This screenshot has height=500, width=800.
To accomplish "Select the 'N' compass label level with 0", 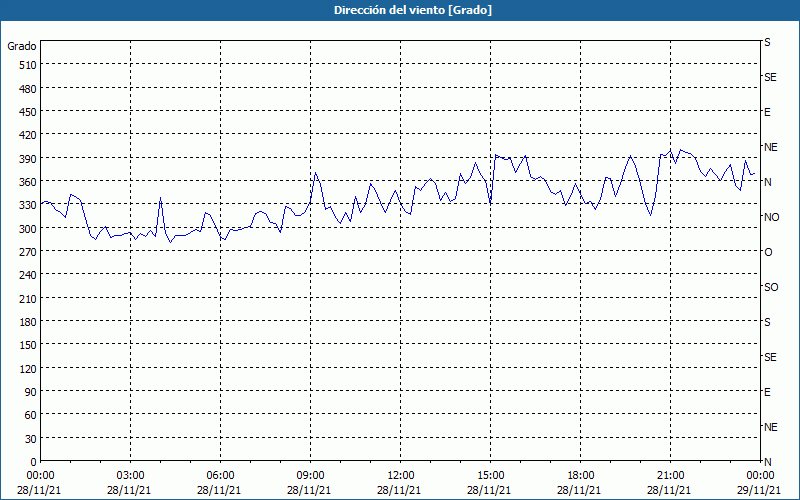I will [767, 462].
